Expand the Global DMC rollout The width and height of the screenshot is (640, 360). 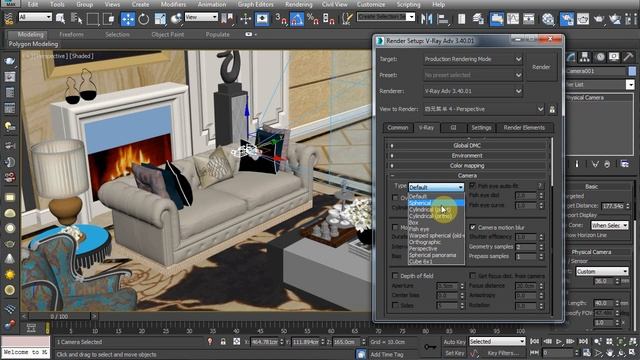[467, 145]
